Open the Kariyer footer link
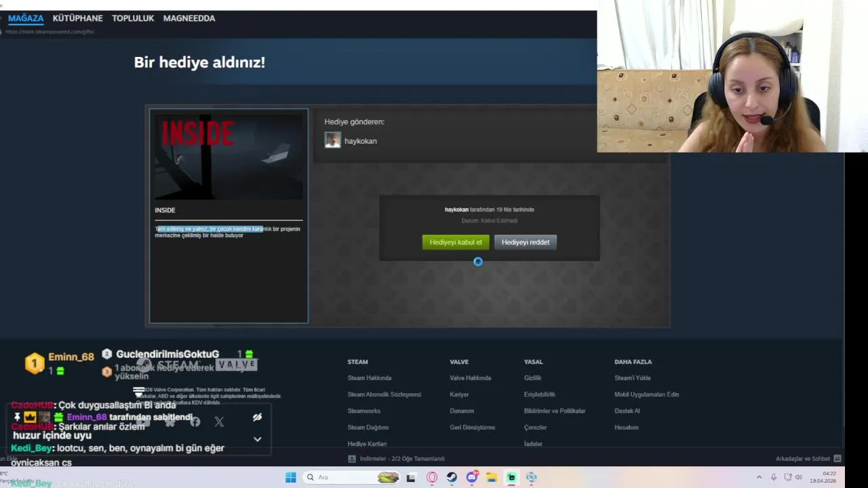 [459, 394]
